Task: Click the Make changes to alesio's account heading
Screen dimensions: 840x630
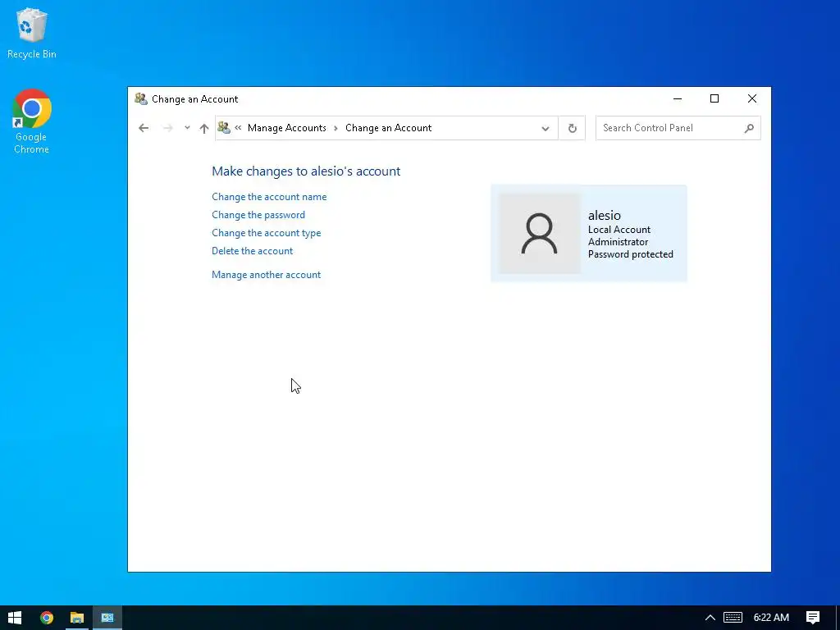Action: tap(306, 171)
